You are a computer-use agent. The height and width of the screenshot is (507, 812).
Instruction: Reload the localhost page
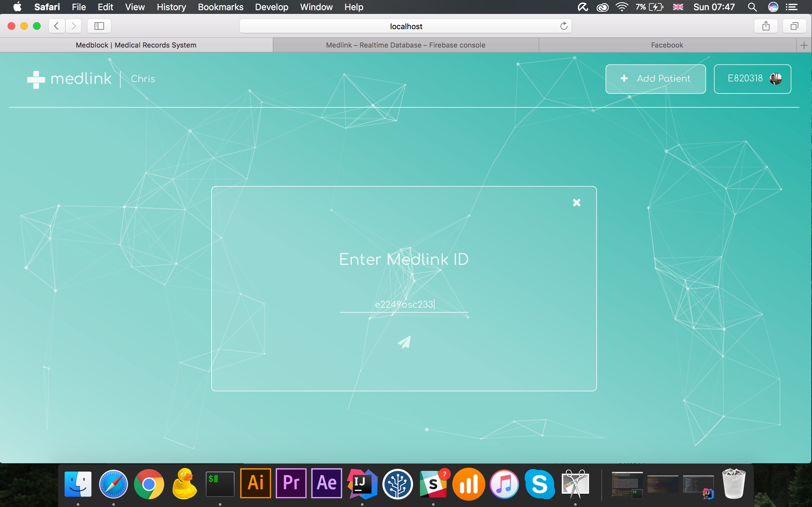pyautogui.click(x=564, y=26)
